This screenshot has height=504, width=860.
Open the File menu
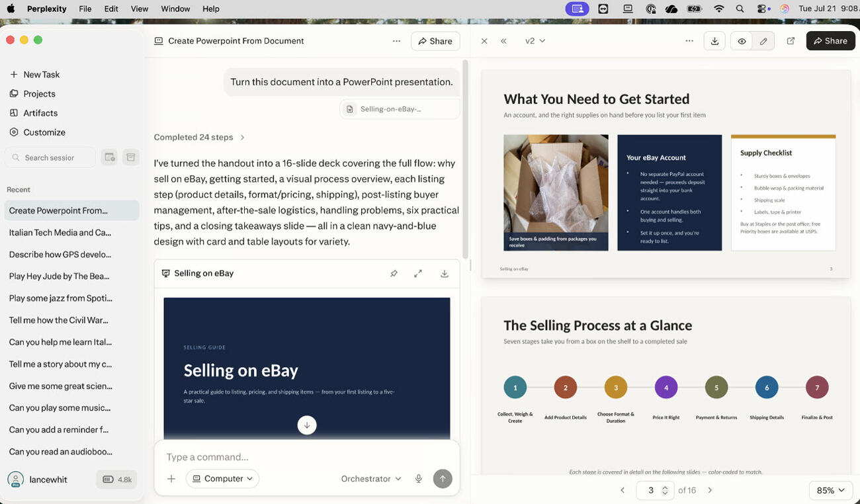tap(85, 9)
